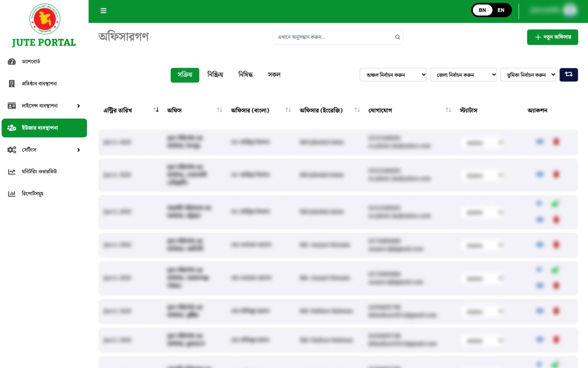
Task: Sort by এন্ট্রির তারিখ column arrows
Action: click(156, 110)
